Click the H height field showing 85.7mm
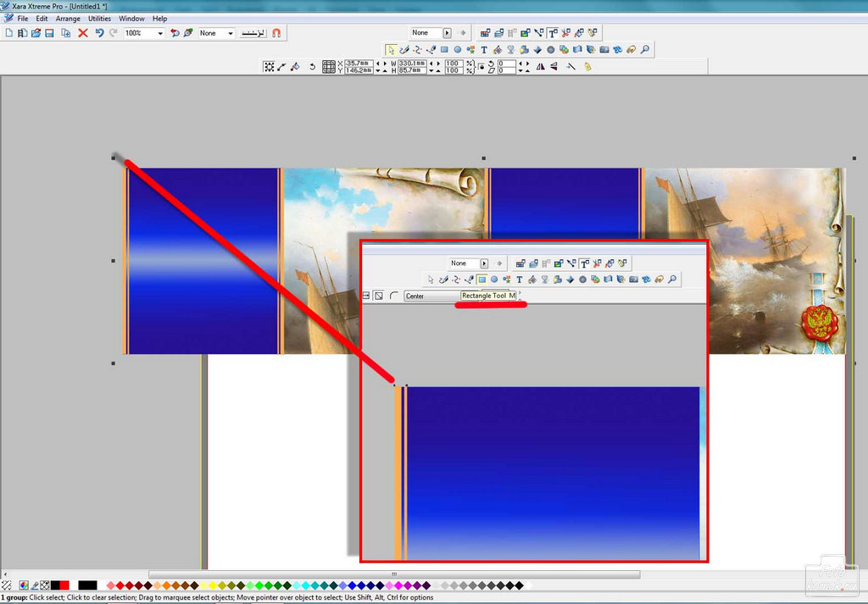 pyautogui.click(x=413, y=71)
